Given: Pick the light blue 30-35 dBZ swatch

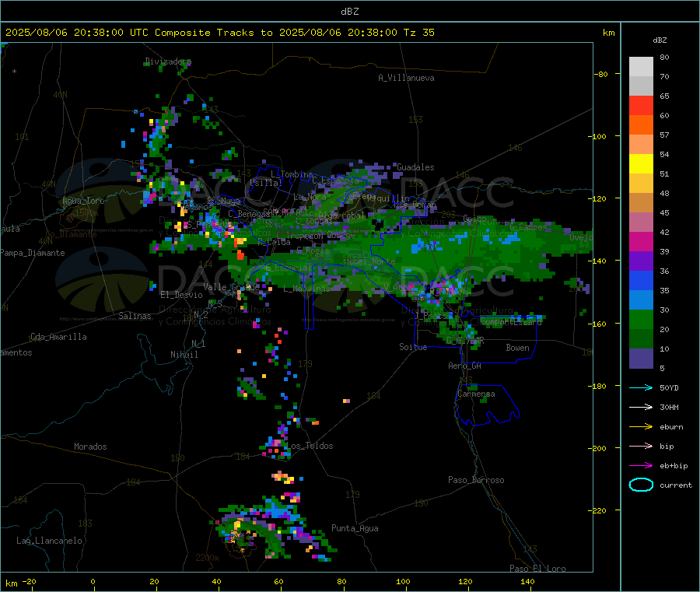Looking at the screenshot, I should (641, 300).
